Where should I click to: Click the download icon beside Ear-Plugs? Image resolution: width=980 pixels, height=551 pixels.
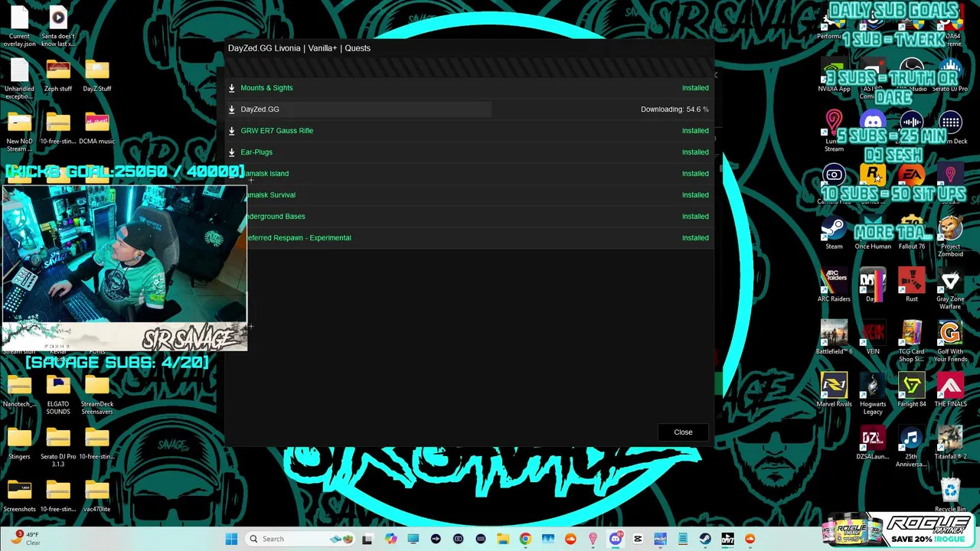(x=231, y=152)
